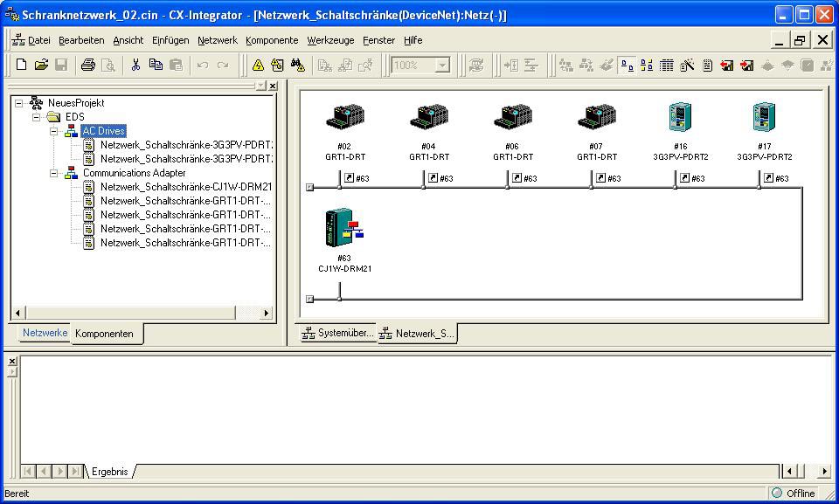Select the #17 3G3PV-PDRT2 drive icon

tap(765, 117)
